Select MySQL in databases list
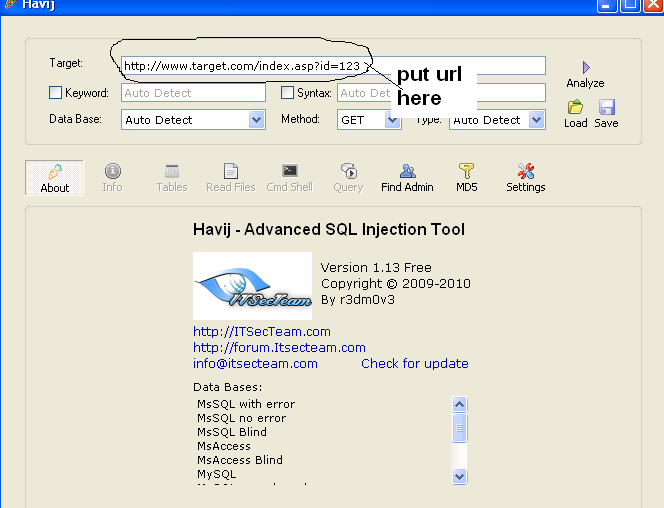The width and height of the screenshot is (664, 508). point(217,474)
